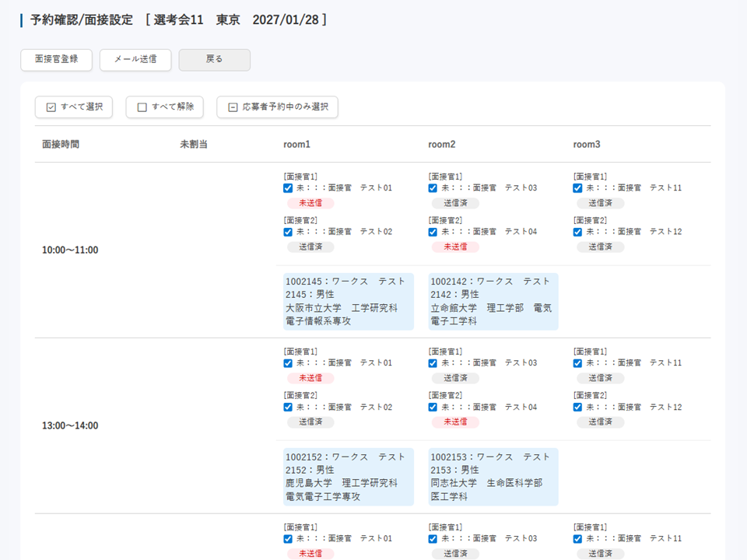Select applicant card 1002142 in room2

click(x=493, y=301)
